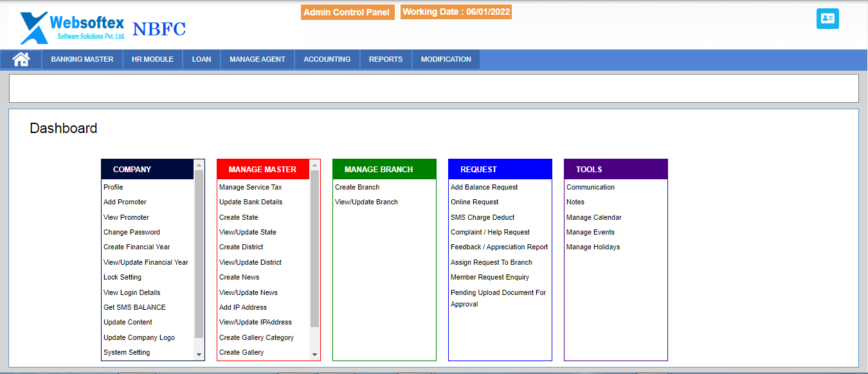This screenshot has height=374, width=868.
Task: Open Change Password
Action: (132, 232)
